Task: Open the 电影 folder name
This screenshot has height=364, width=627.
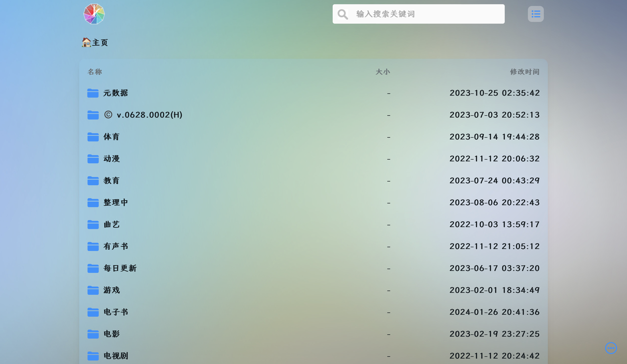Action: click(112, 334)
